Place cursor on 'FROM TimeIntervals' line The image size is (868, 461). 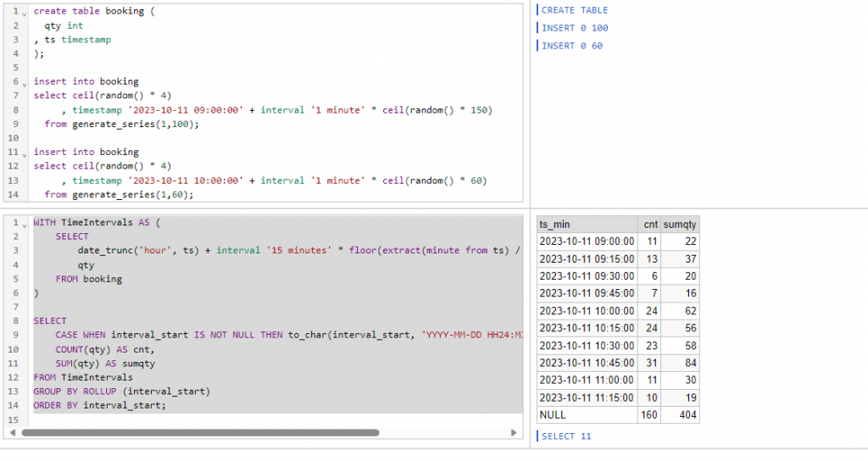pyautogui.click(x=83, y=377)
